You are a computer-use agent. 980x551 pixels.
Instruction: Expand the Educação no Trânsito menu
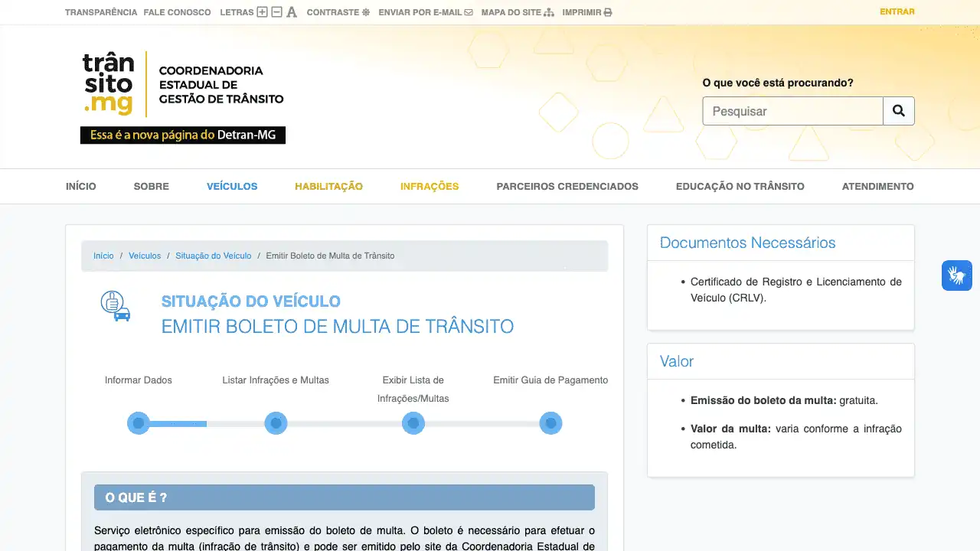click(x=740, y=186)
